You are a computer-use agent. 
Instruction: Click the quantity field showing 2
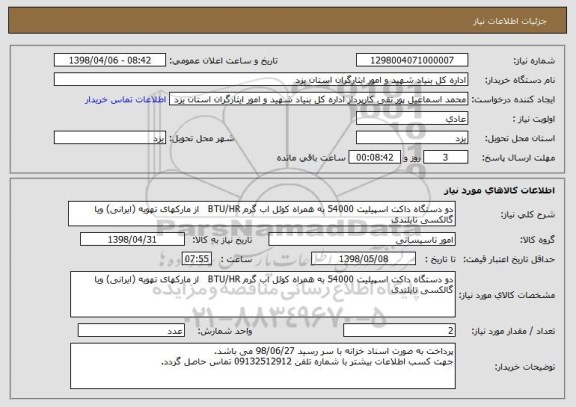pos(399,331)
